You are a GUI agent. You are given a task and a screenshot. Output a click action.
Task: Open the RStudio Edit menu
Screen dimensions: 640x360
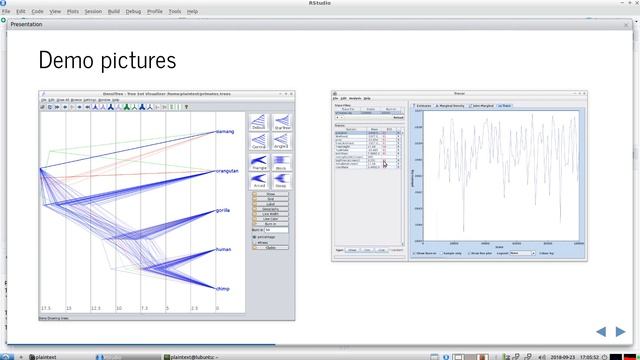(21, 11)
